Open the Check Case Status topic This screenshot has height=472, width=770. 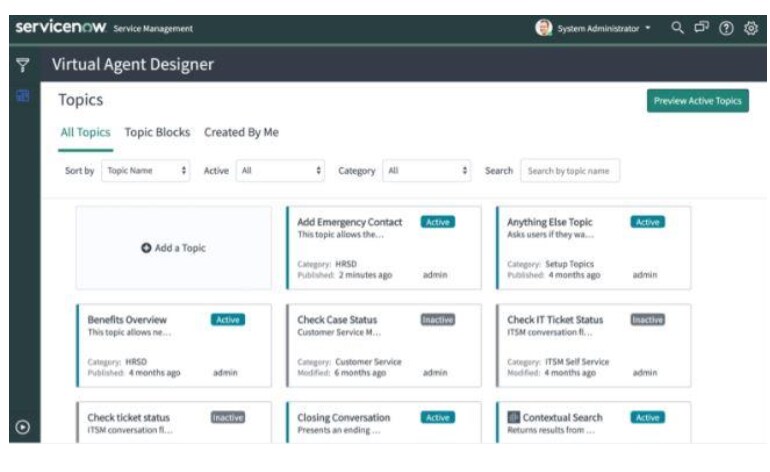(x=384, y=346)
